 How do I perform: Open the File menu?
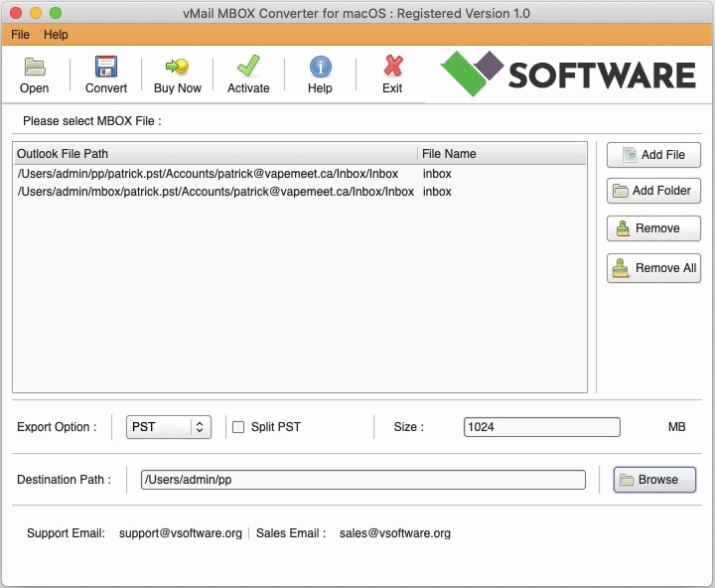click(20, 35)
